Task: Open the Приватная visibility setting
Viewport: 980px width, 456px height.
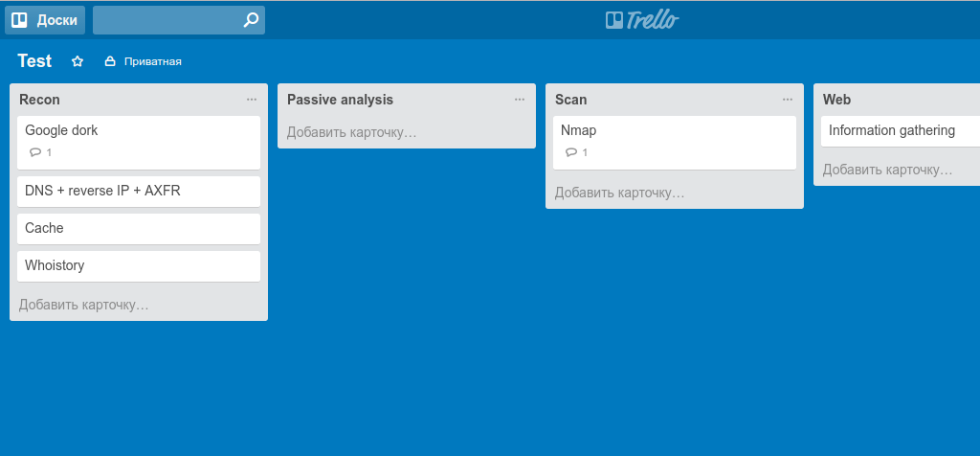Action: [x=152, y=61]
